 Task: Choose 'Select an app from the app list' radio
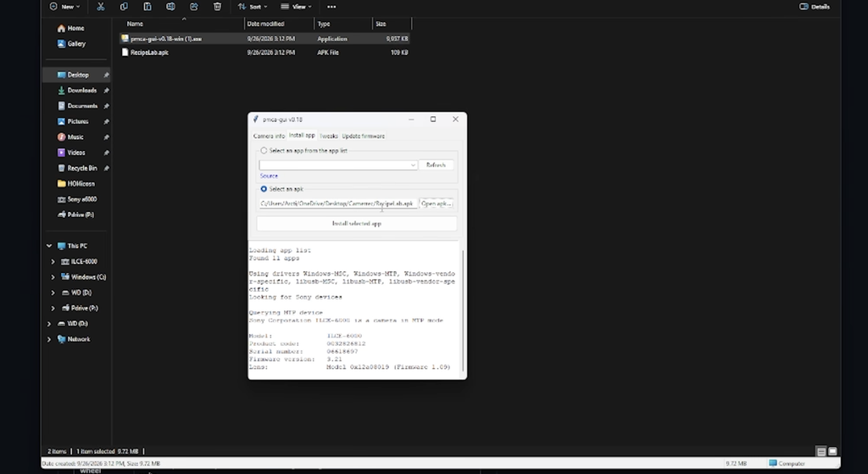pos(264,151)
